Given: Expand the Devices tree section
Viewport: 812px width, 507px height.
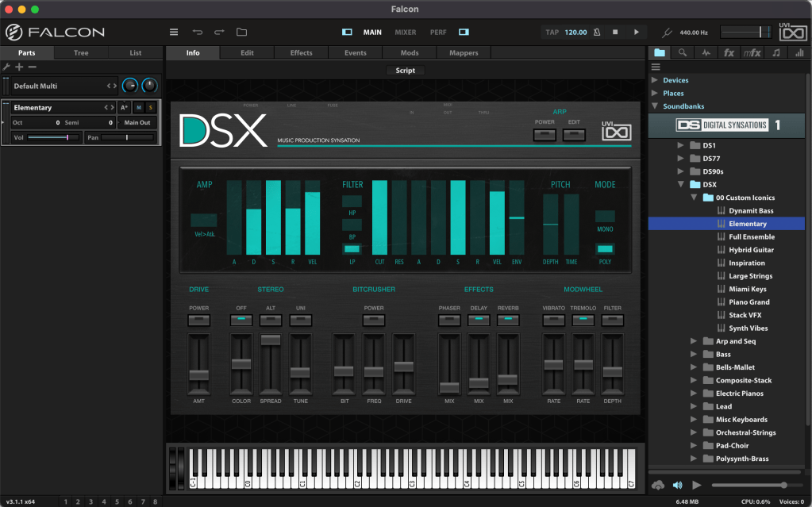Looking at the screenshot, I should pos(654,80).
